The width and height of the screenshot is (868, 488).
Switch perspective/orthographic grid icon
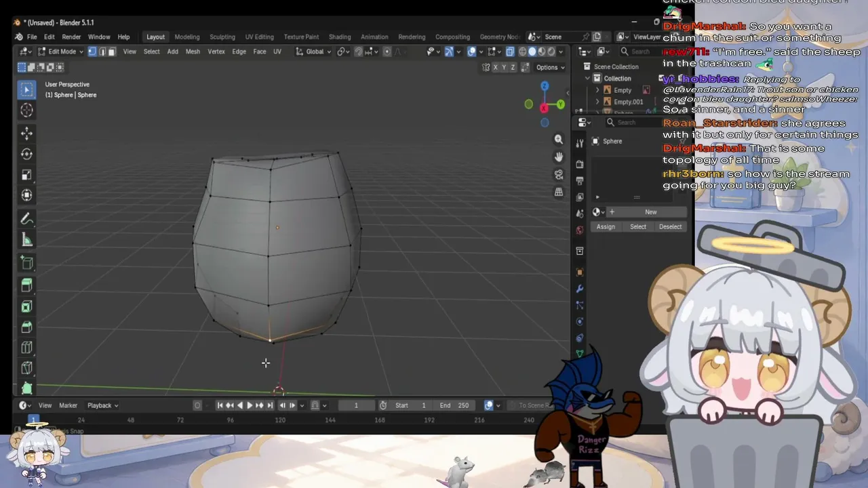coord(559,192)
